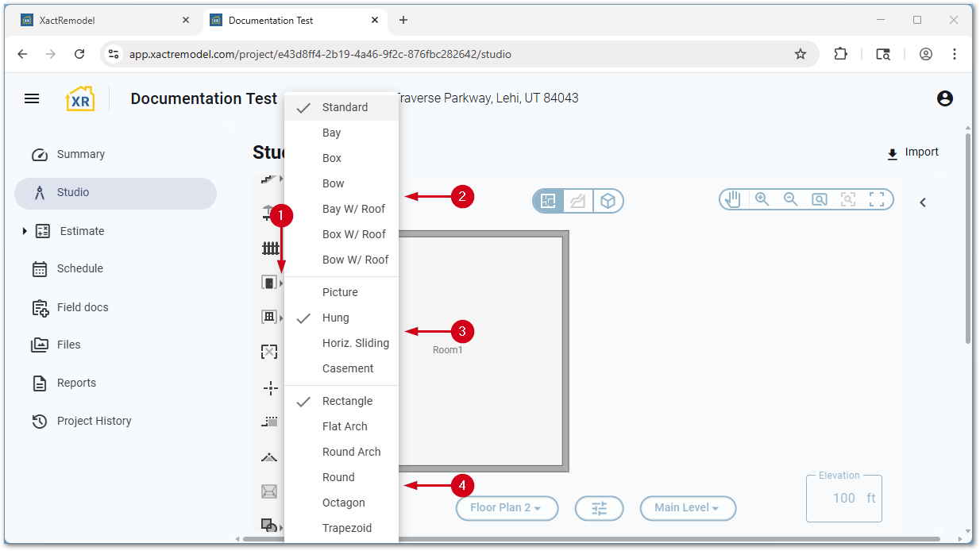Open the Floor Plan 2 dropdown

coord(507,508)
